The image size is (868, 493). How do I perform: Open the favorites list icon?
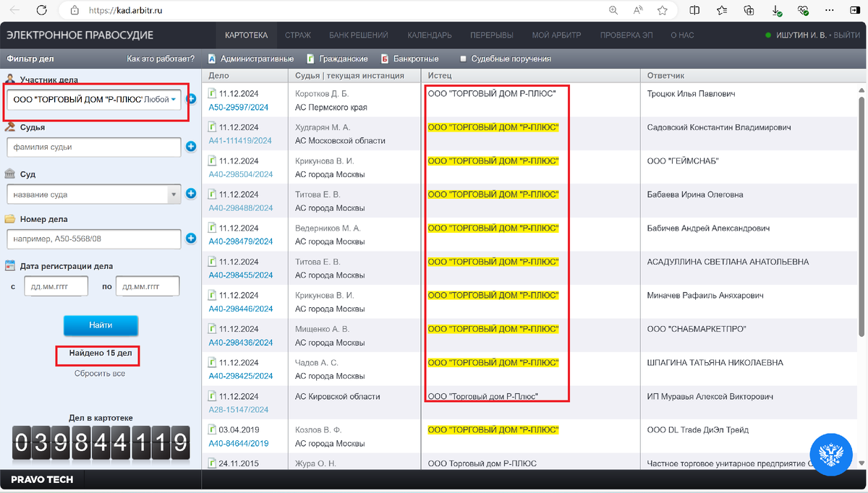point(722,10)
